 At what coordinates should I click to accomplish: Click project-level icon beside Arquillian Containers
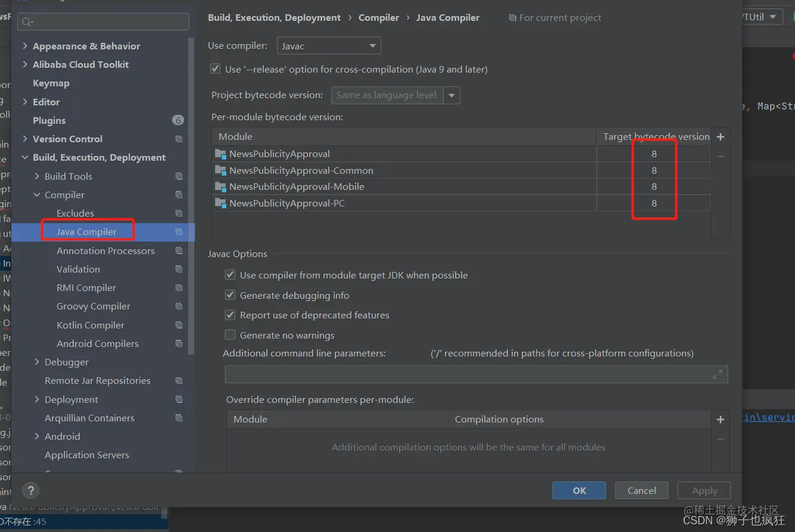(179, 418)
